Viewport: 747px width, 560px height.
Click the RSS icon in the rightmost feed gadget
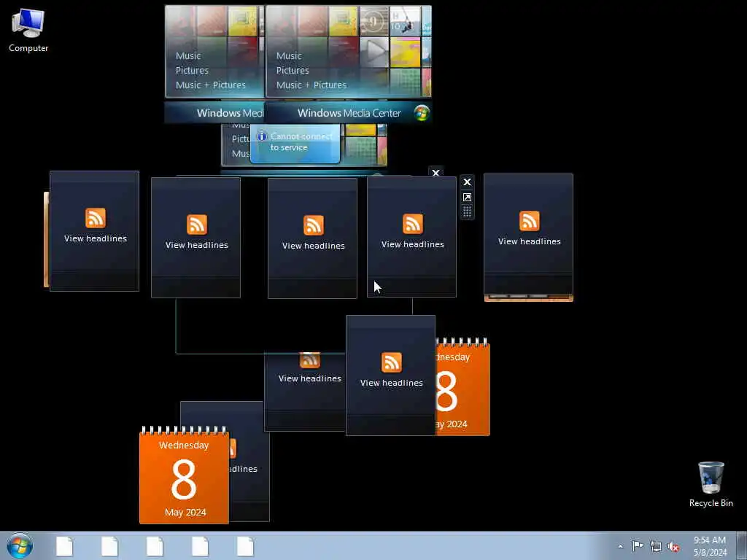[530, 221]
